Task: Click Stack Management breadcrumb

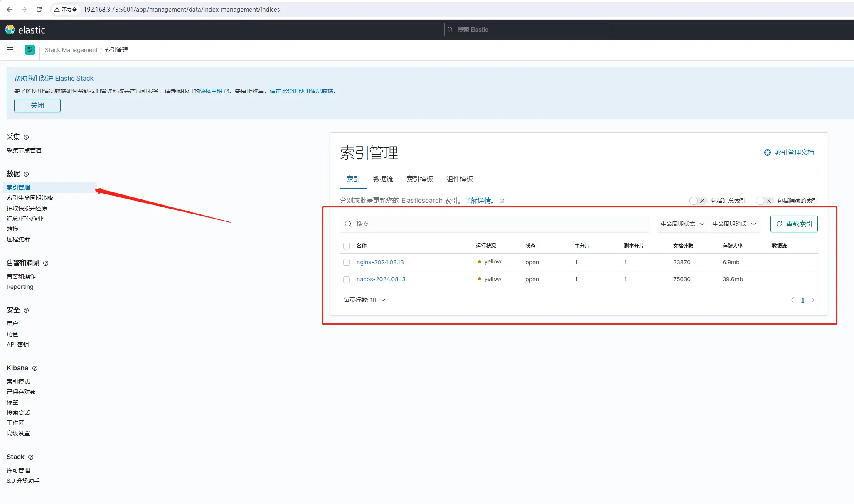Action: [x=71, y=50]
